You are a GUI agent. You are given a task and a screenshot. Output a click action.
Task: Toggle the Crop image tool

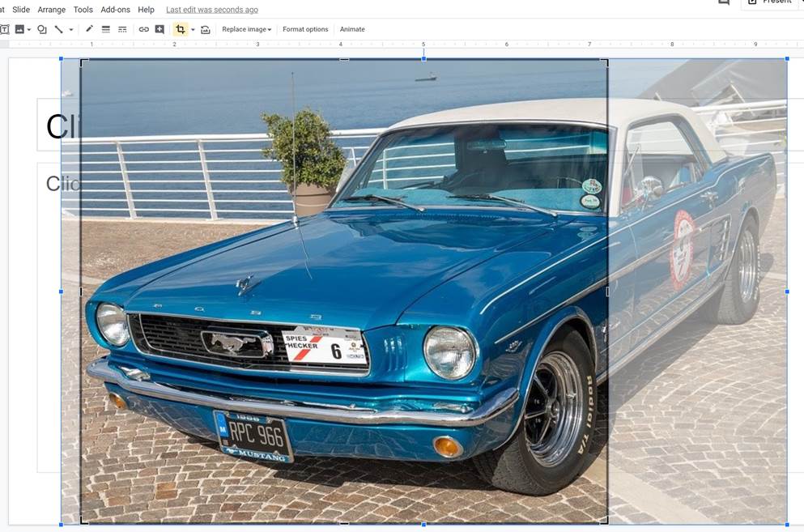coord(180,29)
